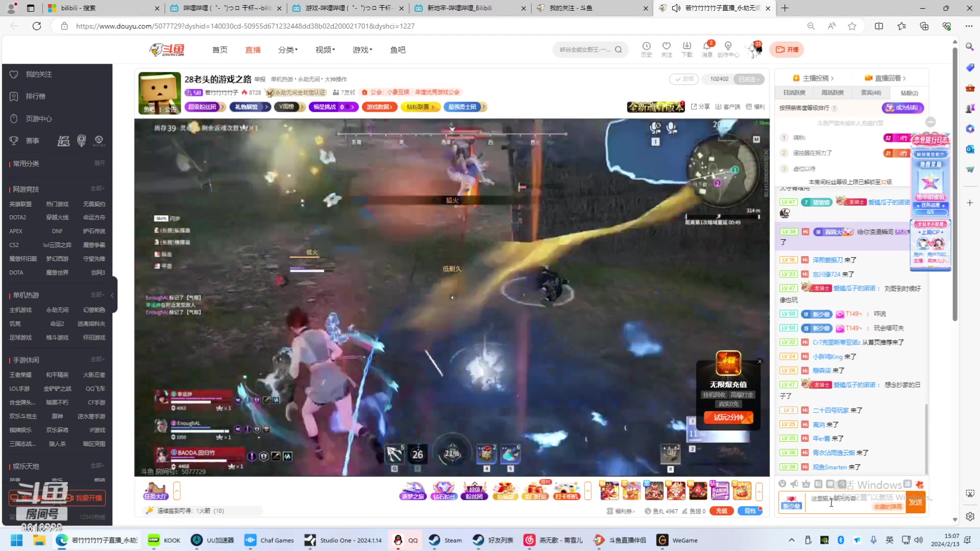Open the 打卡相机 icon
Viewport: 980px width, 551px height.
click(x=566, y=491)
